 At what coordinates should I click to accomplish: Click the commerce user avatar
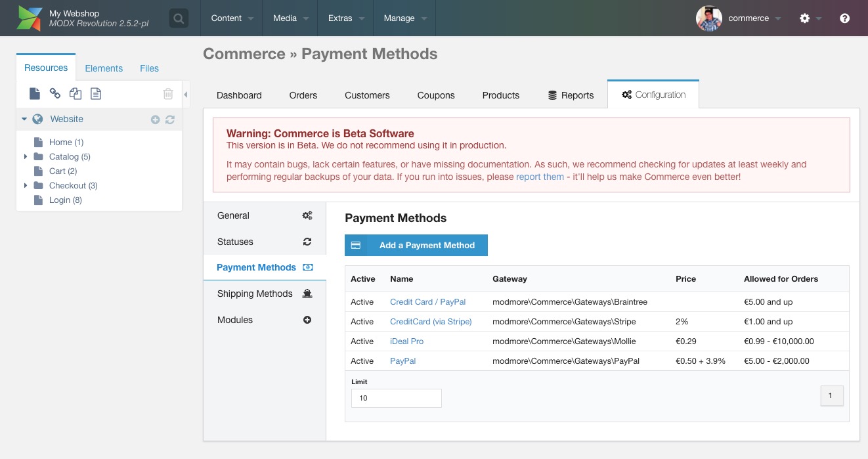tap(709, 18)
